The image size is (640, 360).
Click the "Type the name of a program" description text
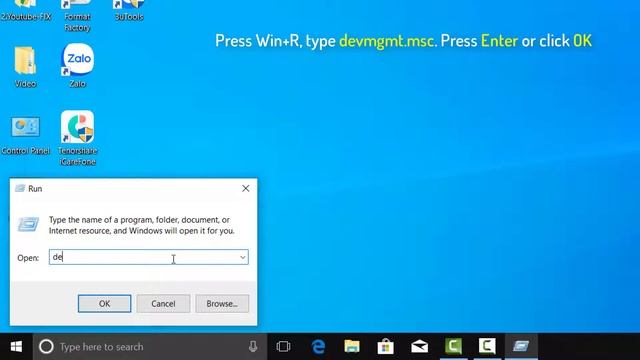(x=142, y=225)
